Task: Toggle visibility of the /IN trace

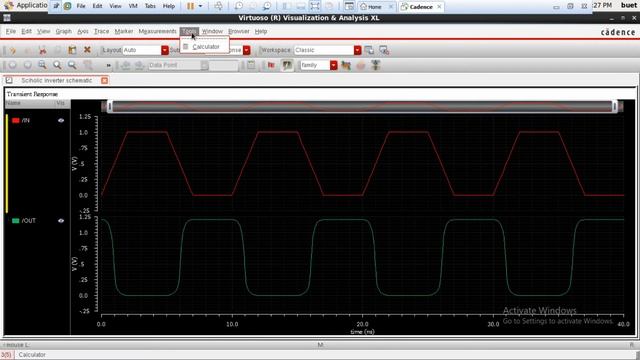Action: [x=61, y=120]
